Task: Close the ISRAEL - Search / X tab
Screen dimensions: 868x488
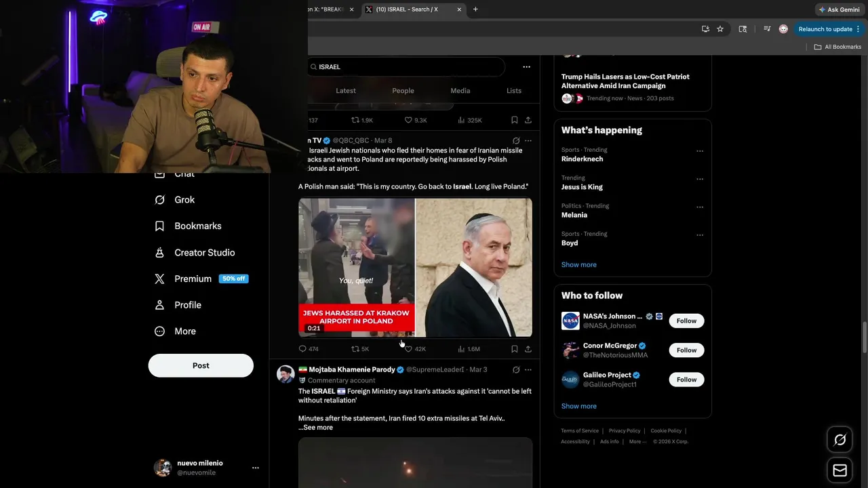Action: [459, 9]
